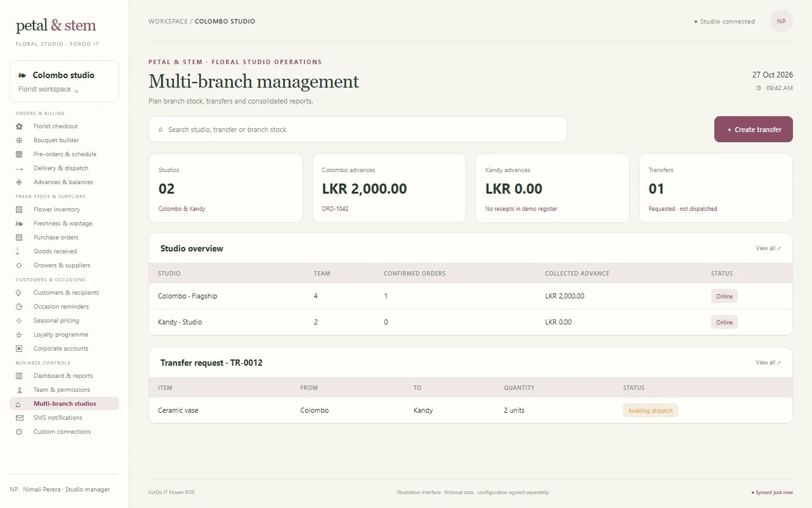Click ForDo IT Flower POS footer text

pyautogui.click(x=171, y=493)
